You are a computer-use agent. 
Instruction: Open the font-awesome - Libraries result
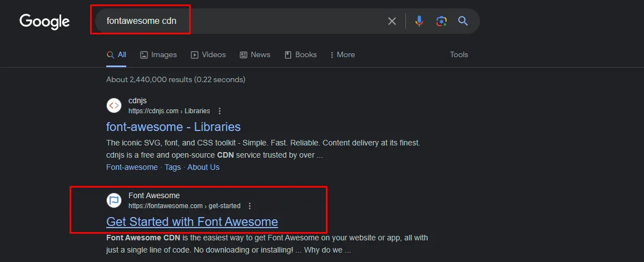click(x=174, y=127)
